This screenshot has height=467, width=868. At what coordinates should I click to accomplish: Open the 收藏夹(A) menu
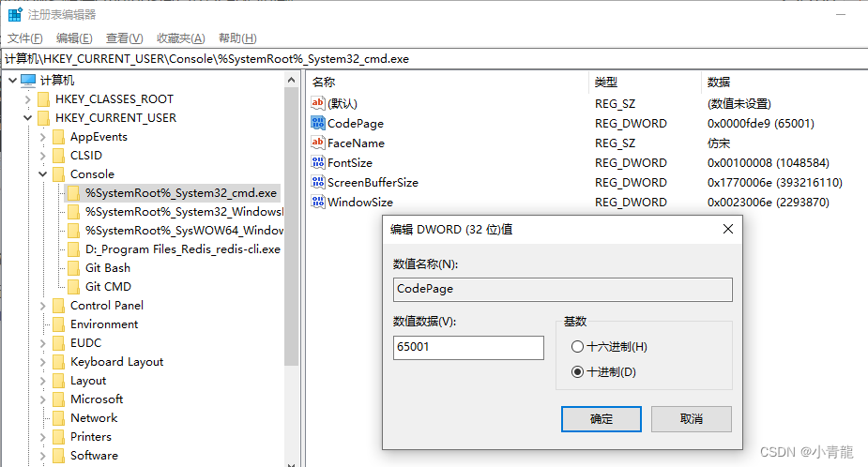tap(181, 38)
